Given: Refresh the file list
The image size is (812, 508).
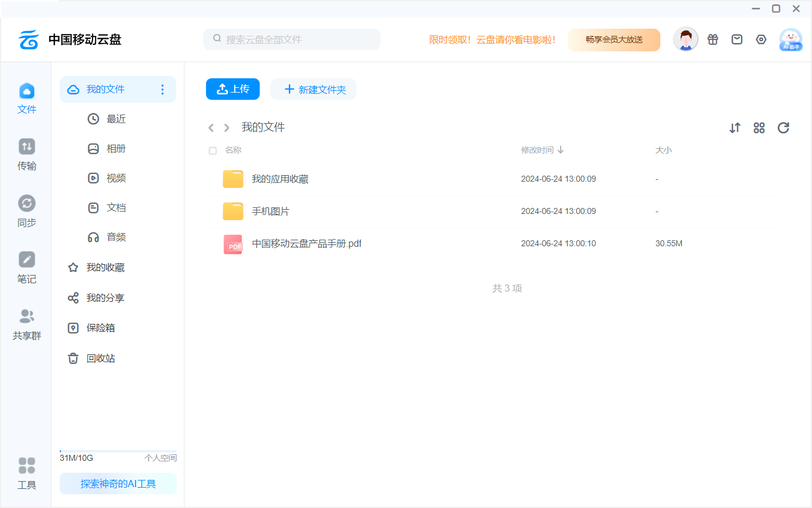Looking at the screenshot, I should (x=783, y=128).
